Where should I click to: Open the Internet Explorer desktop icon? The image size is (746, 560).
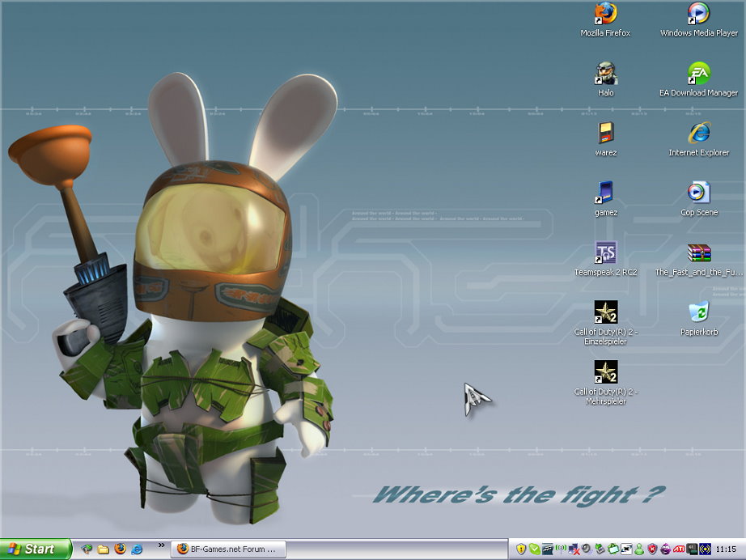point(698,139)
